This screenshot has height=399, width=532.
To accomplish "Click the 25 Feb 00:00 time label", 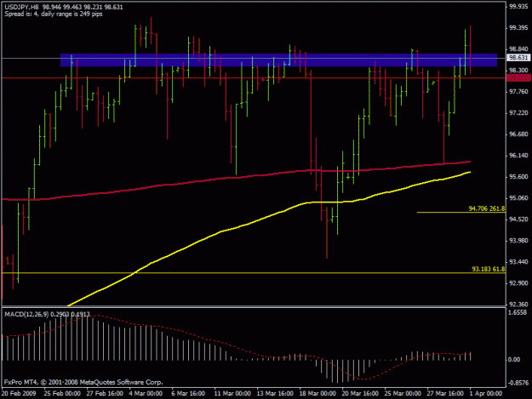I will (x=62, y=394).
